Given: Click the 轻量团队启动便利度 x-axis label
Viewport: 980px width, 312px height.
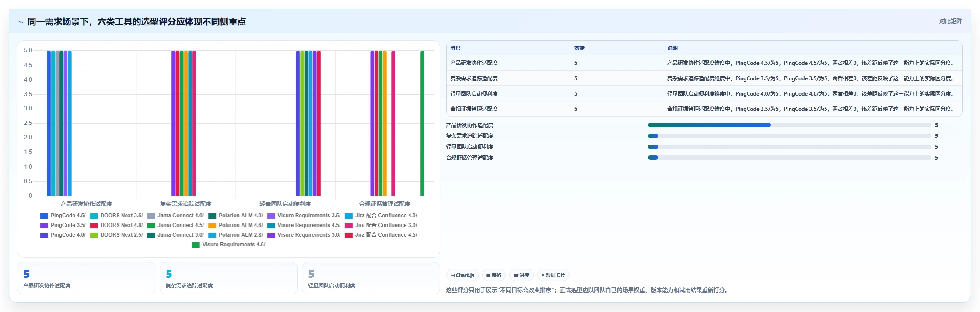Looking at the screenshot, I should (285, 204).
